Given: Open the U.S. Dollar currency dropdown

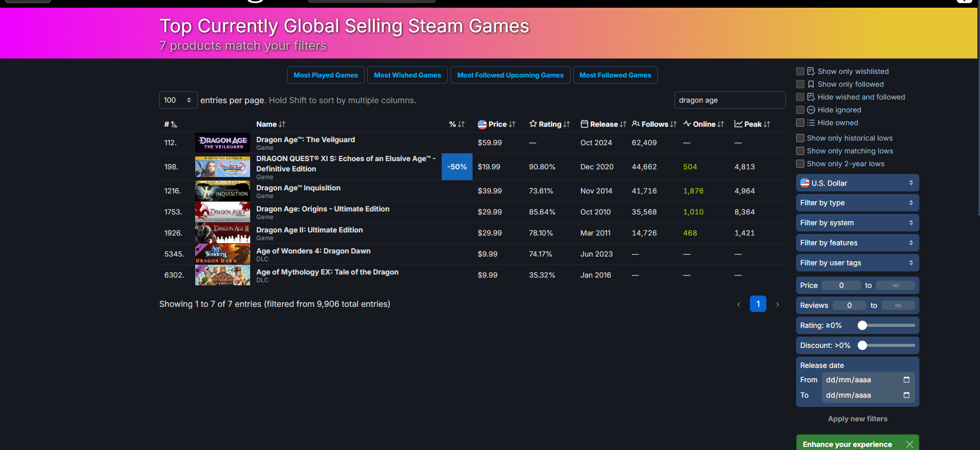Looking at the screenshot, I should tap(857, 183).
